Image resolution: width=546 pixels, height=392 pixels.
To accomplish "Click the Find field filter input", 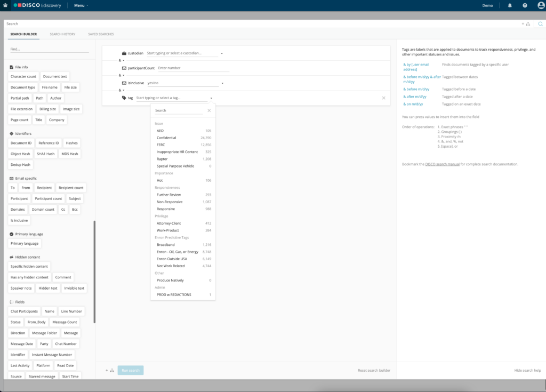I will (x=50, y=49).
